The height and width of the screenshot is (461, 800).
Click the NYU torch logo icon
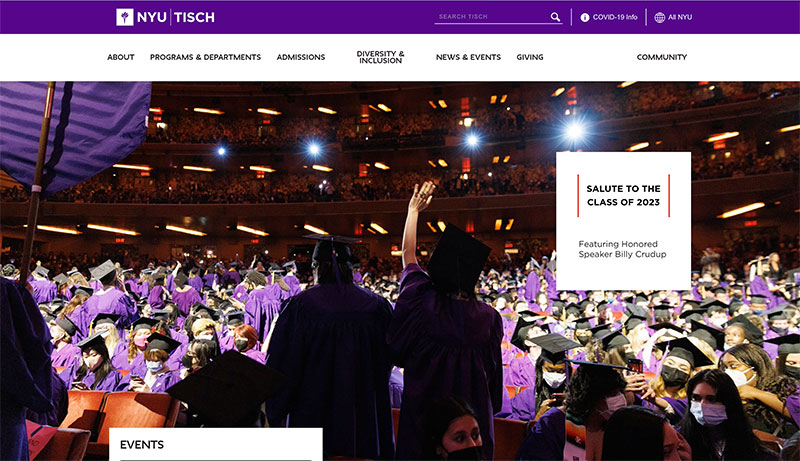click(124, 17)
